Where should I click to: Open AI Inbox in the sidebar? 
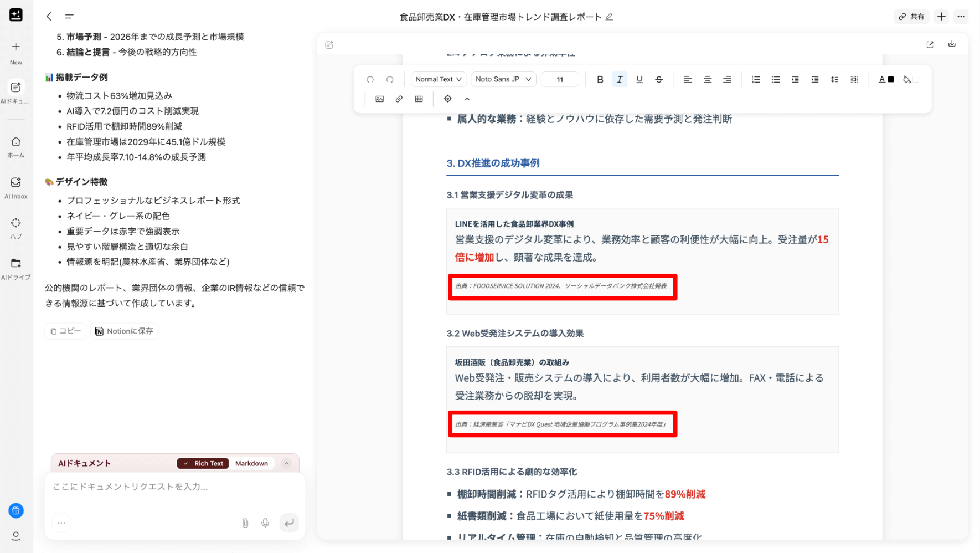pos(16,188)
